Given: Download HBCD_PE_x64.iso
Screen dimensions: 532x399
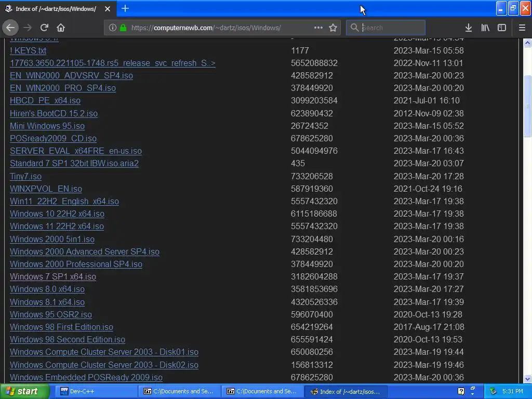Looking at the screenshot, I should [45, 100].
